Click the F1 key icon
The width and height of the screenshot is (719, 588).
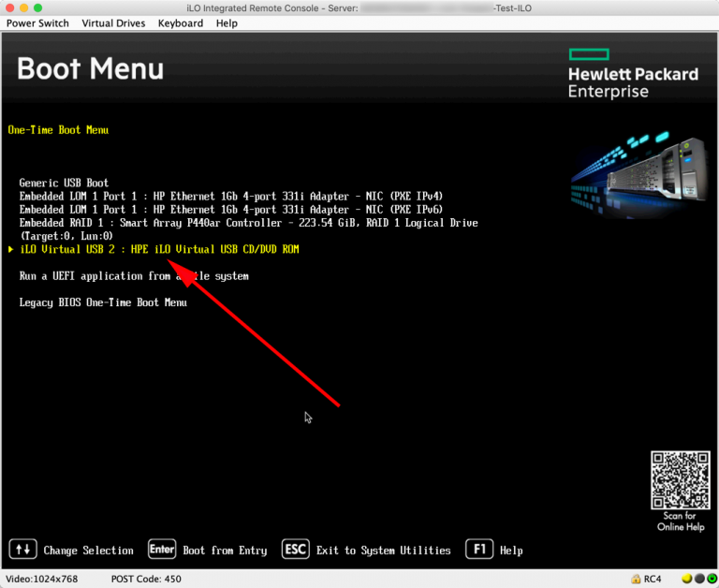(479, 550)
